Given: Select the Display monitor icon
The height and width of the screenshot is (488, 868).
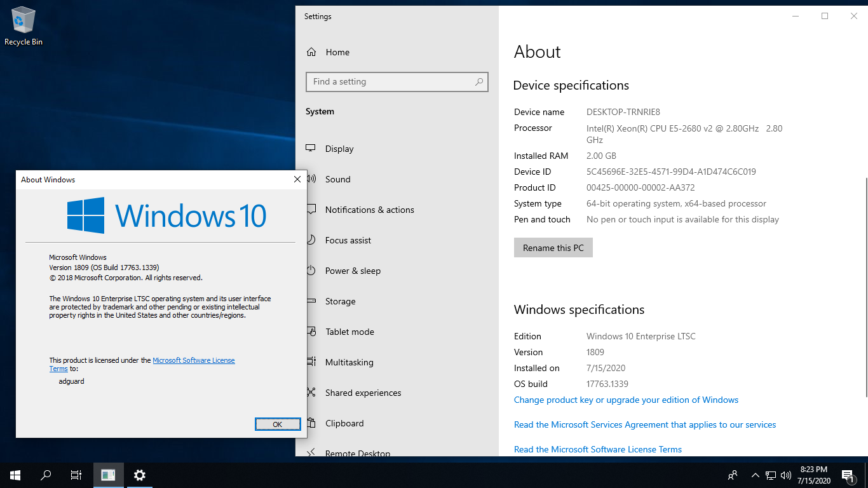Looking at the screenshot, I should (311, 148).
